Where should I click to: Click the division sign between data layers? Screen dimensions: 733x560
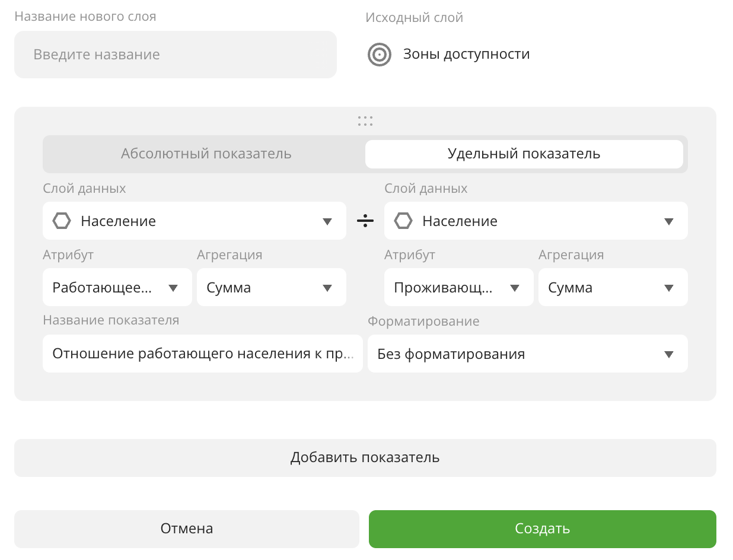click(x=365, y=221)
